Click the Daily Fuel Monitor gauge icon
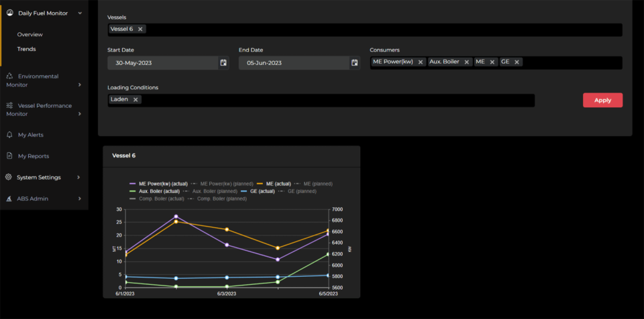 [10, 13]
